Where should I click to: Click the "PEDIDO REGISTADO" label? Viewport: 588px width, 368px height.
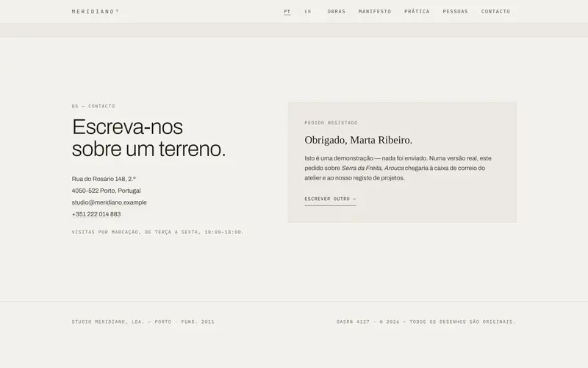tap(331, 123)
